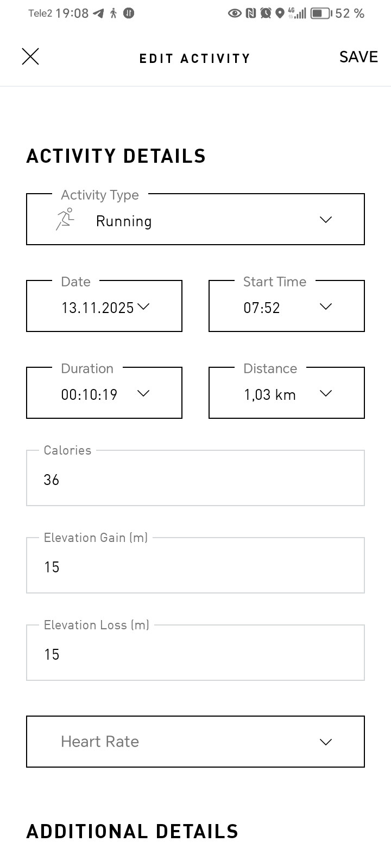Tap the location pin status icon
Screen dimensions: 391x868
[x=280, y=13]
